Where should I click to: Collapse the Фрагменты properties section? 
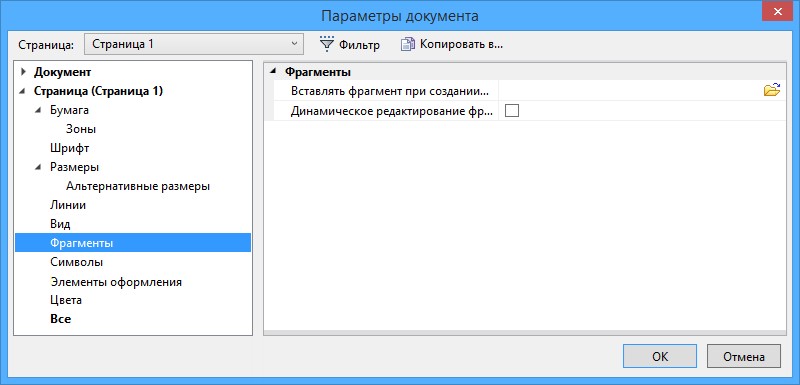tap(273, 72)
